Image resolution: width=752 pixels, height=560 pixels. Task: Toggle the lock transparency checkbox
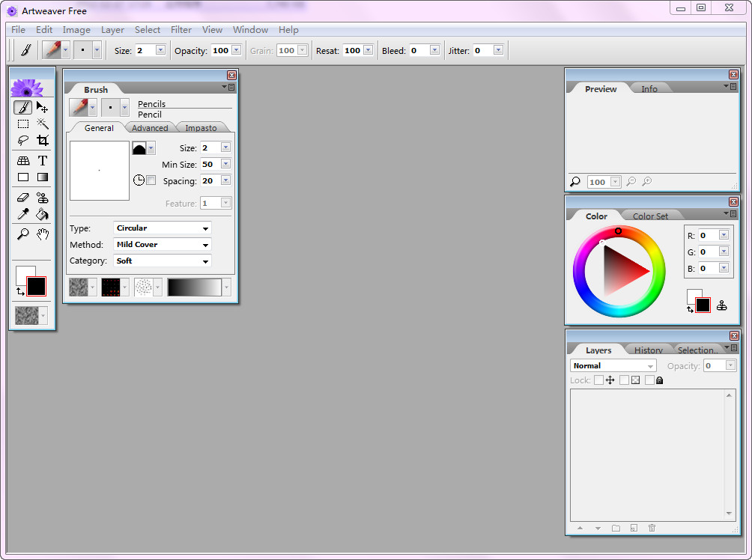[x=624, y=380]
